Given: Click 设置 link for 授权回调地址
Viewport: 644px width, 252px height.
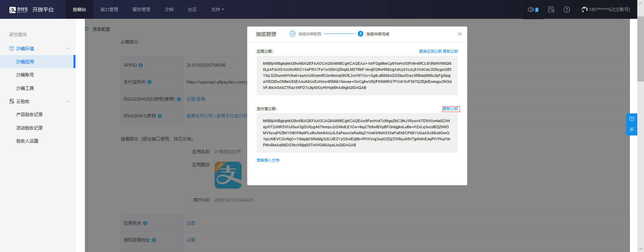Looking at the screenshot, I should (x=191, y=240).
